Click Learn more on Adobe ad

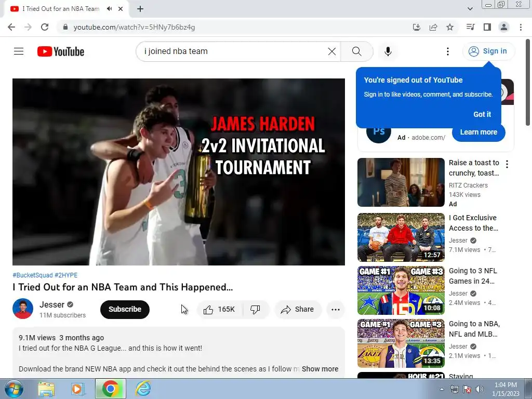pos(478,132)
